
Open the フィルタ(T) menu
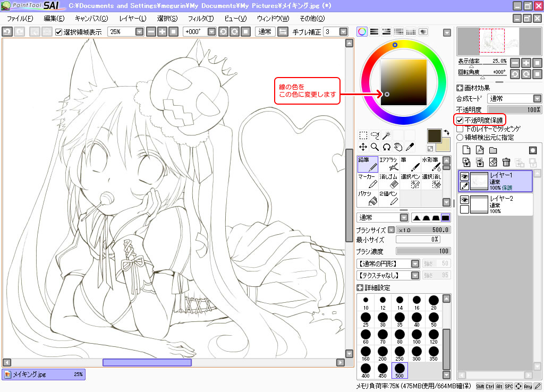tap(201, 19)
